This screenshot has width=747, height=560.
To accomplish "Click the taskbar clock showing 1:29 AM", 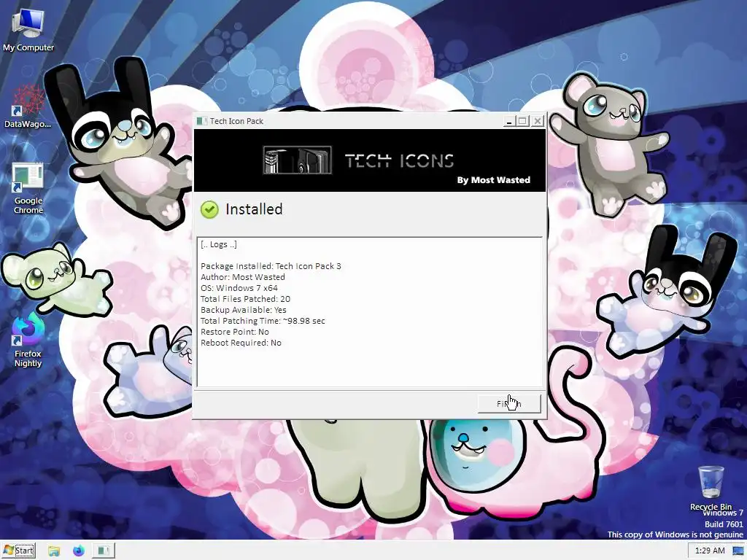I will (x=710, y=551).
